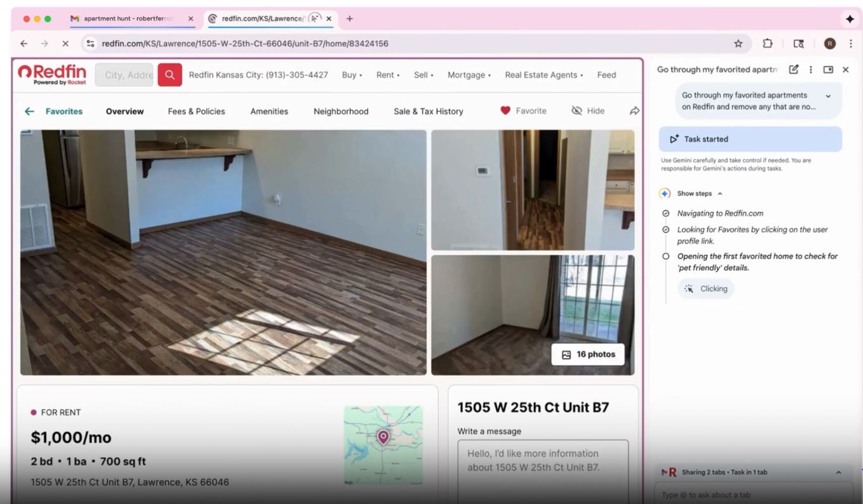Click the red search magnifier icon
This screenshot has height=504, width=863.
(x=169, y=74)
